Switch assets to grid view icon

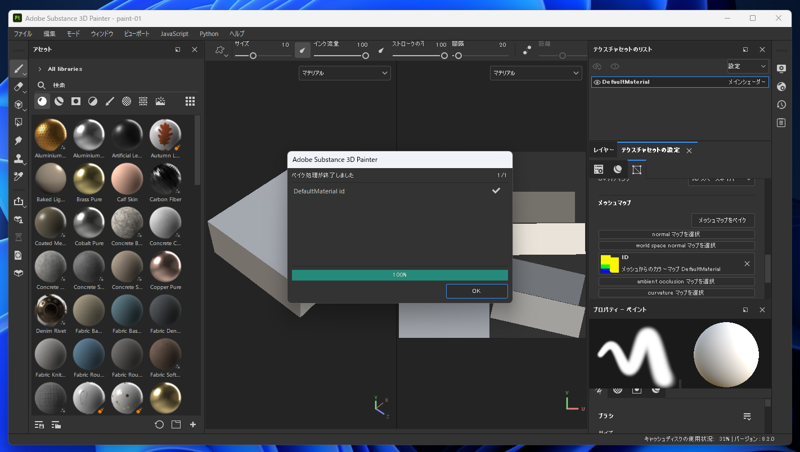pyautogui.click(x=190, y=101)
